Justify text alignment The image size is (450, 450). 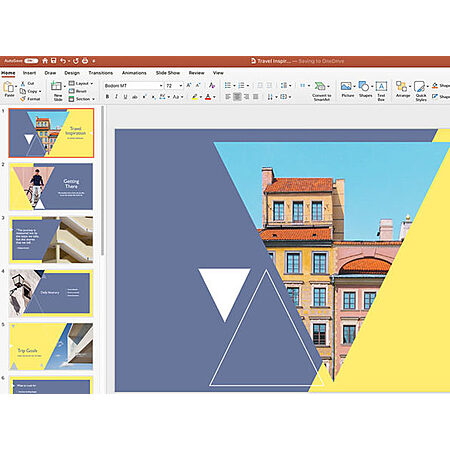(x=256, y=97)
